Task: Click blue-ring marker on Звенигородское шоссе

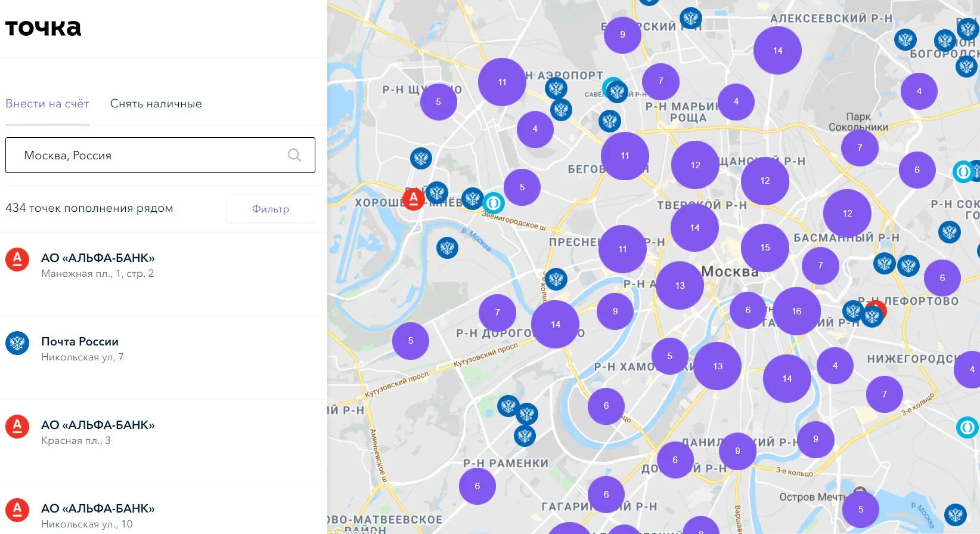Action: tap(493, 203)
